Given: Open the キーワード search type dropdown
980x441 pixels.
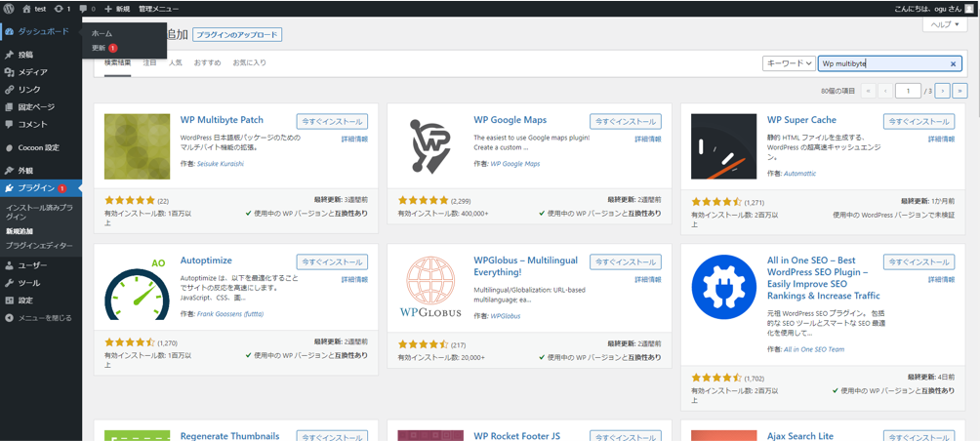Looking at the screenshot, I should point(789,63).
